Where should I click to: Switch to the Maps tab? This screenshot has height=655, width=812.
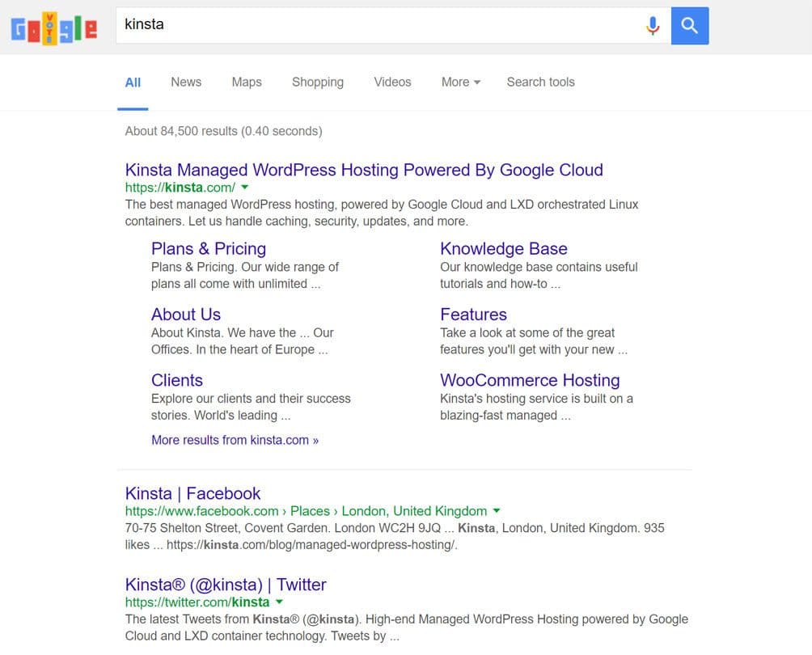(x=247, y=82)
